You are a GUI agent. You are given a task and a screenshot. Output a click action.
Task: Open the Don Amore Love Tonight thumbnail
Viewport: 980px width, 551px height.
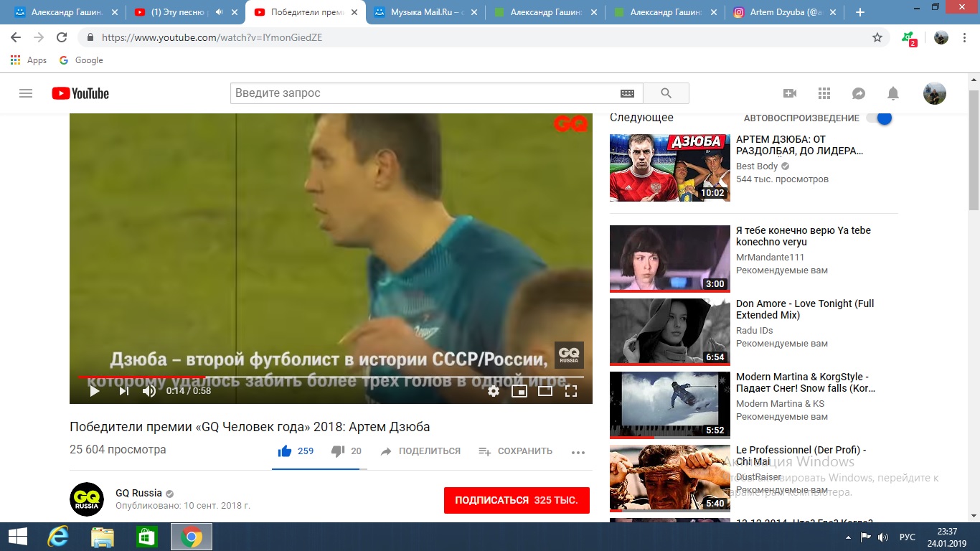(x=670, y=332)
